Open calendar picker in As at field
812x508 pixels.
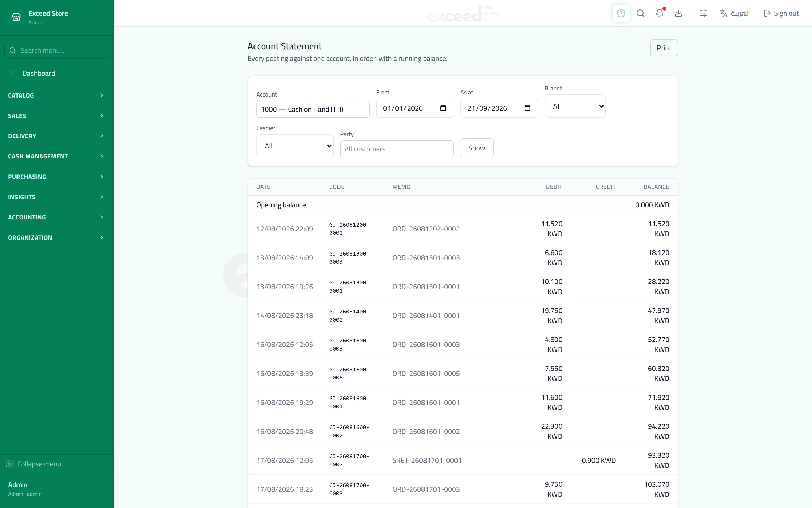click(x=527, y=108)
